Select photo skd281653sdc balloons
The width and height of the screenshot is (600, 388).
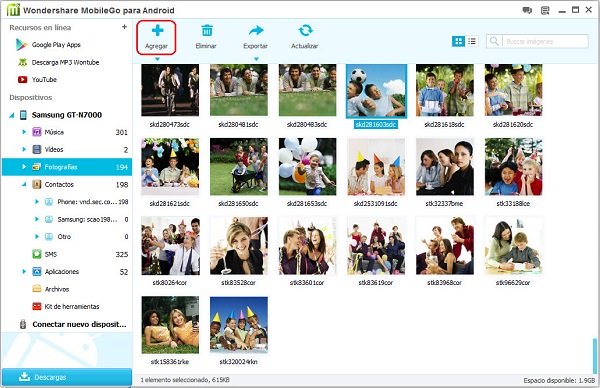307,167
